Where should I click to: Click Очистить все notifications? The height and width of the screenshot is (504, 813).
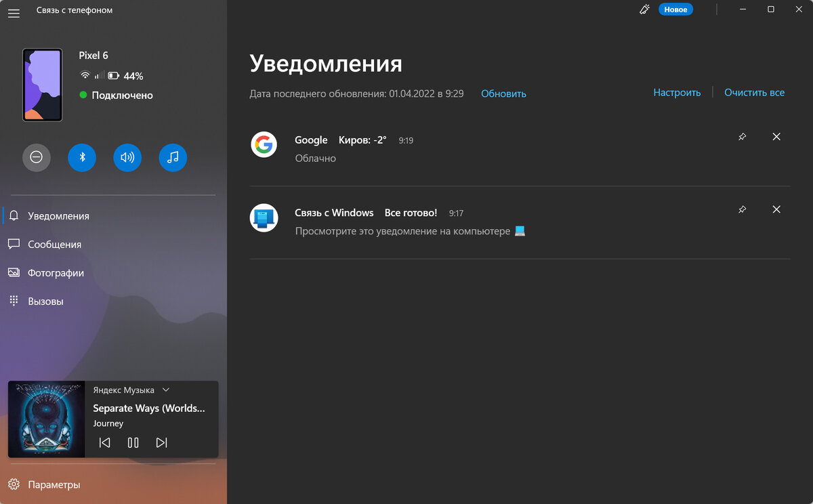(754, 92)
